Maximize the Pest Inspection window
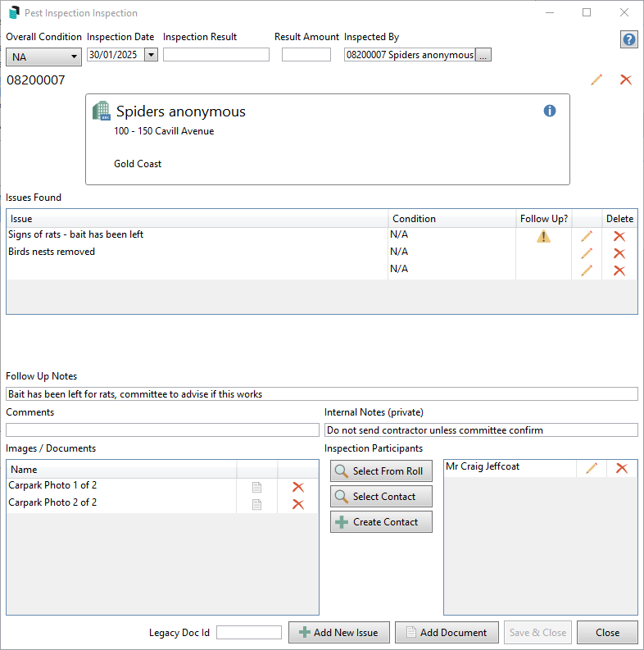The width and height of the screenshot is (644, 650). click(587, 12)
